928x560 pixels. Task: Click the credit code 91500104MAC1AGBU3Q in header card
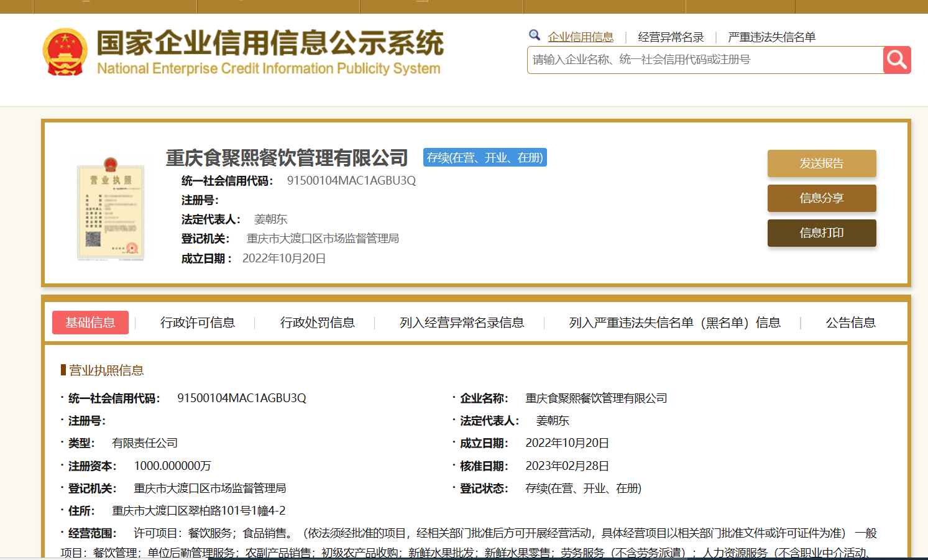[351, 181]
